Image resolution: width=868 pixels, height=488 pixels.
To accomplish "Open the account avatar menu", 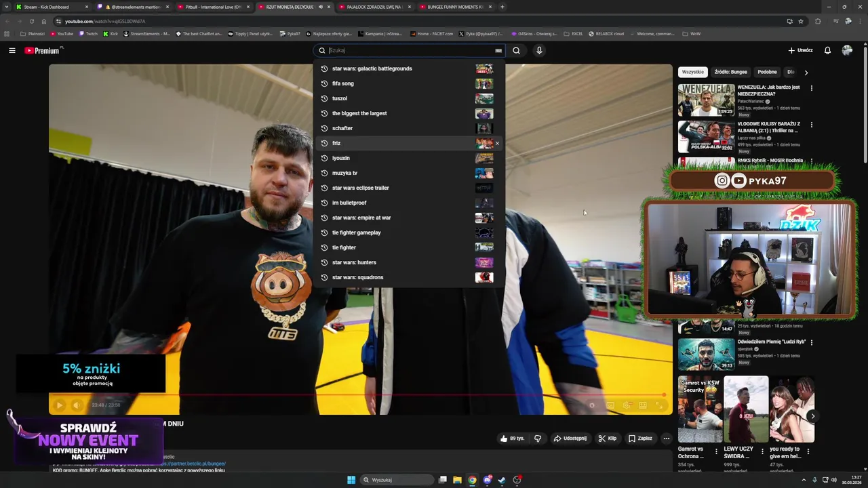I will (x=847, y=50).
